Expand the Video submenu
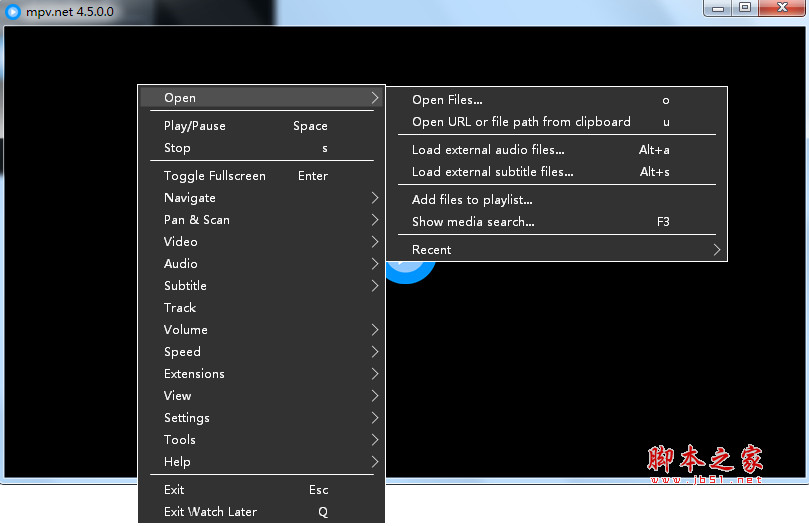Viewport: 809px width, 526px height. 262,242
